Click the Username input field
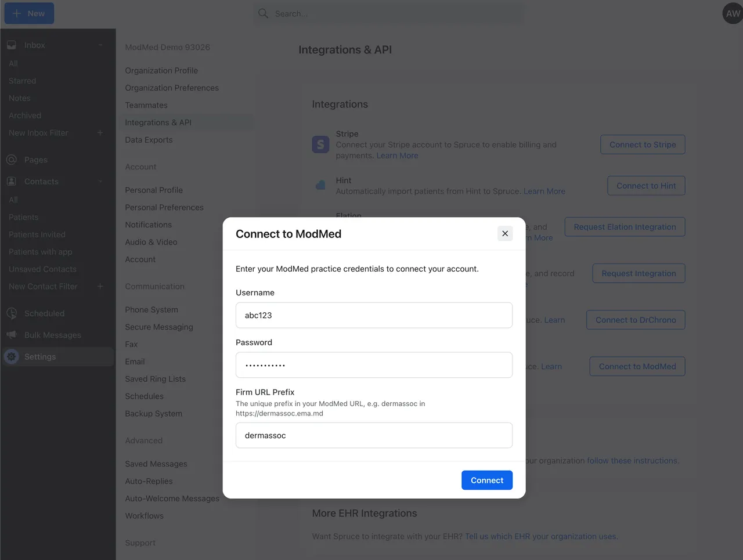This screenshot has height=560, width=743. tap(374, 315)
